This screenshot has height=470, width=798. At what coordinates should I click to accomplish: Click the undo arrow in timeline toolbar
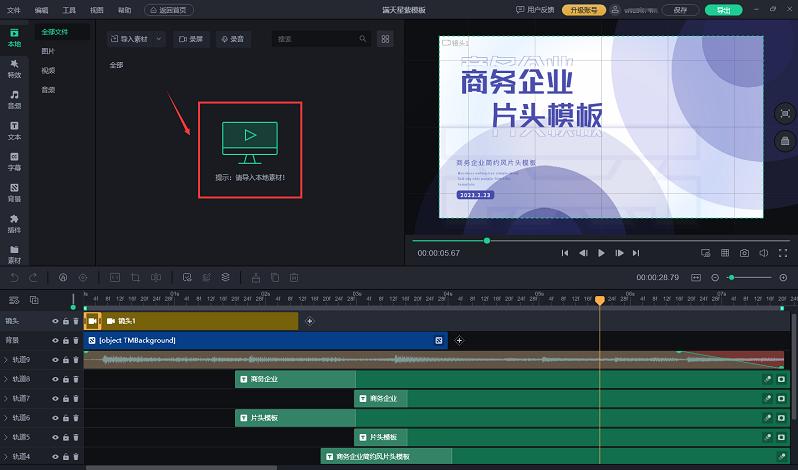14,278
